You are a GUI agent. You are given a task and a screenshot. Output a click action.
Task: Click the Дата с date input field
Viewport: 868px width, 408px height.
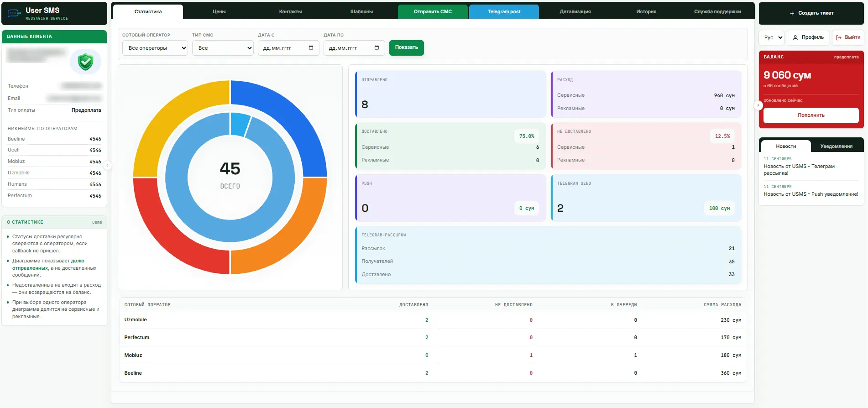tap(288, 48)
